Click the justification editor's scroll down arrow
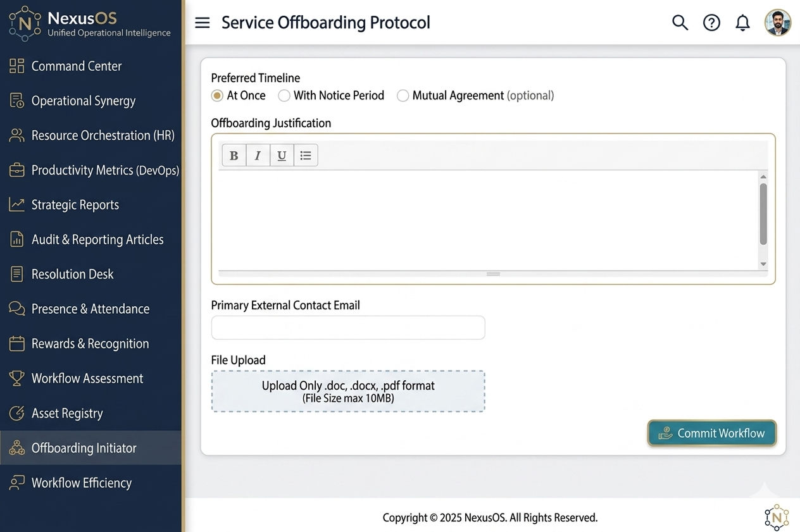The image size is (800, 532). pos(763,264)
